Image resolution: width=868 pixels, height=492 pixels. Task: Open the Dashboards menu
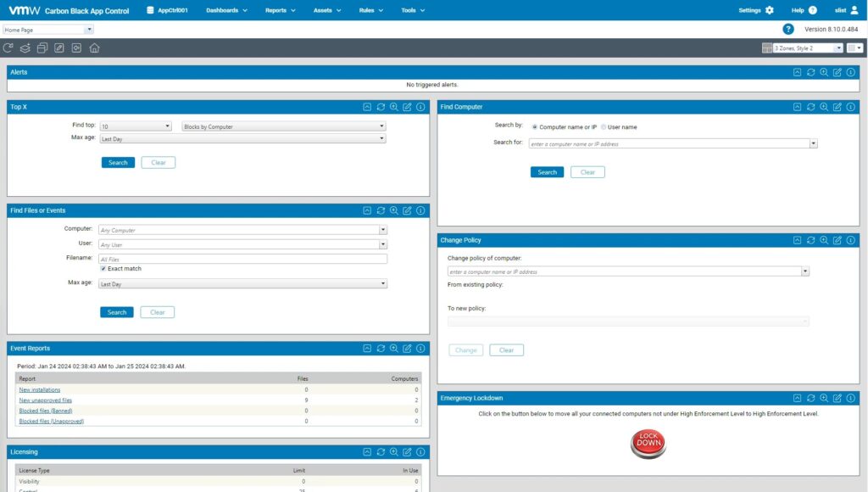226,10
